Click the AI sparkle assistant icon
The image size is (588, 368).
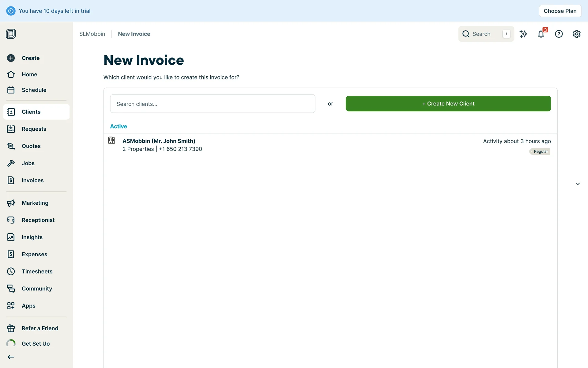pos(523,34)
